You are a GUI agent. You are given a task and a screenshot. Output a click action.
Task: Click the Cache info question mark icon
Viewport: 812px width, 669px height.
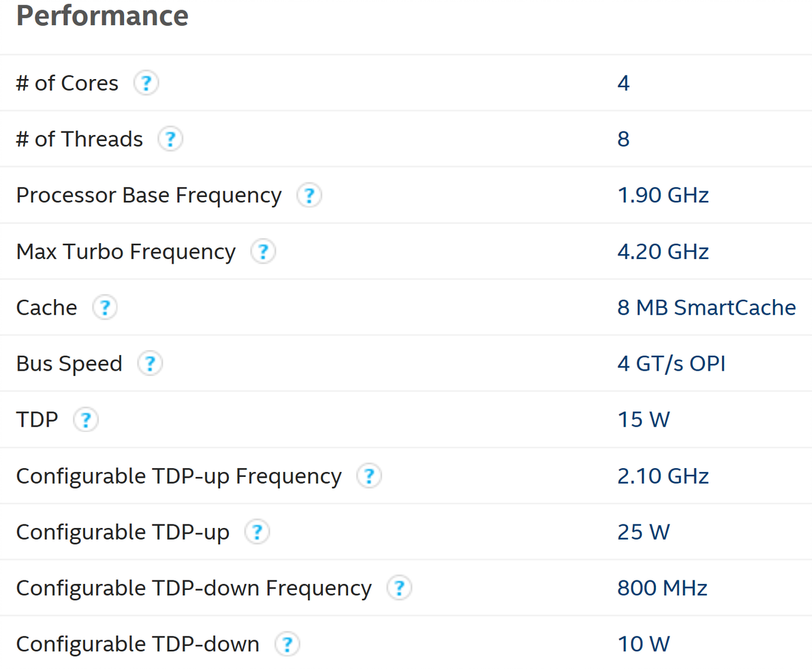104,308
